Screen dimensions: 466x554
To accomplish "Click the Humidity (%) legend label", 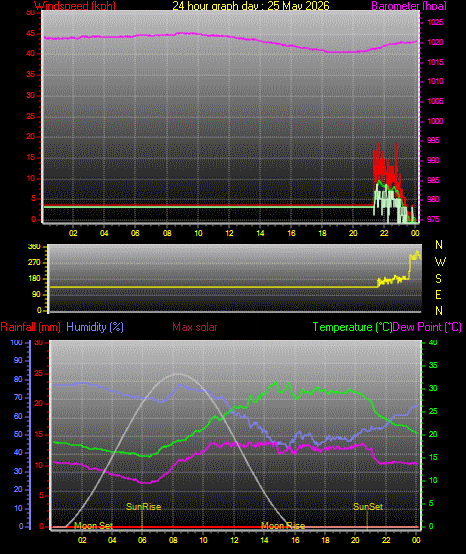I will point(95,327).
